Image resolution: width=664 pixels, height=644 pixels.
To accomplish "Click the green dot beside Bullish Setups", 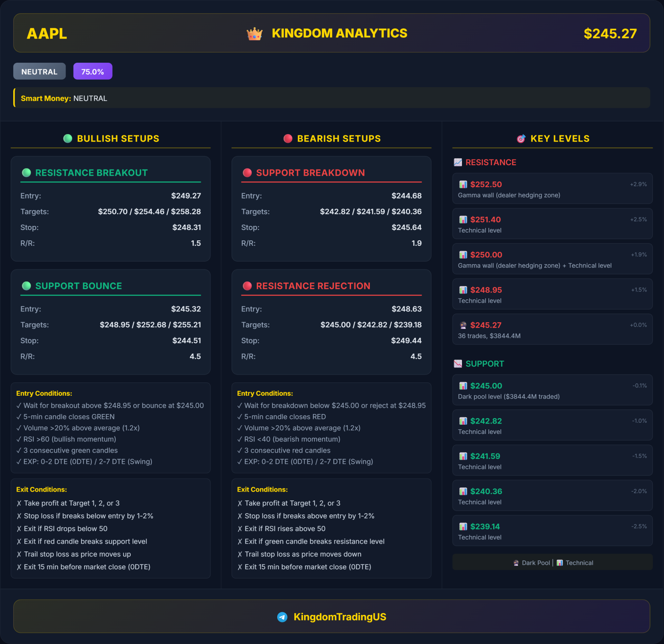I will coord(68,138).
